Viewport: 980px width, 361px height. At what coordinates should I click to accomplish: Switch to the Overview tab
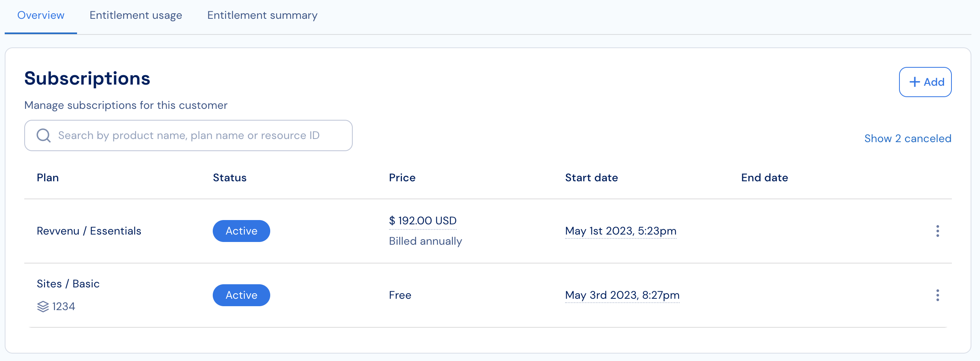point(41,15)
